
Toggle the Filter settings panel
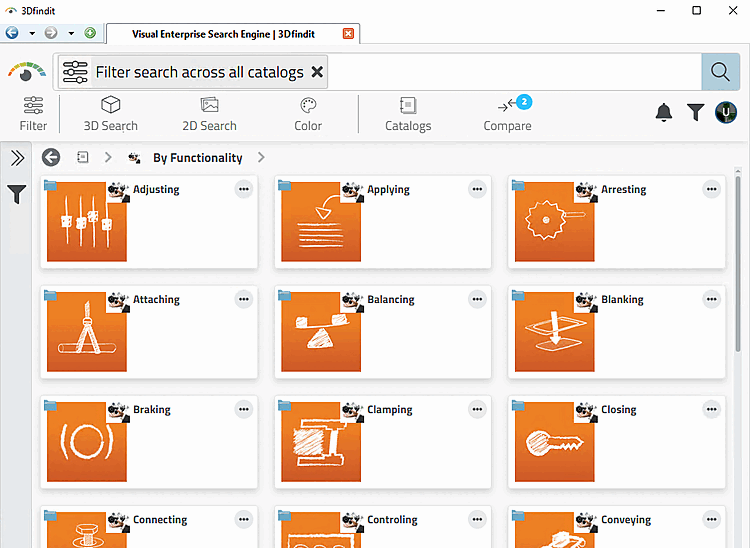point(33,114)
